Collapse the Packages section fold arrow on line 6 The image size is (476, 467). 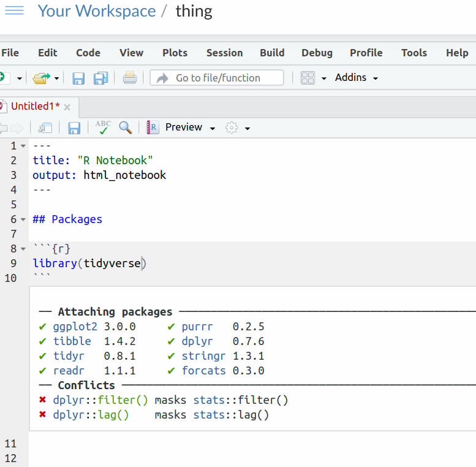click(23, 219)
